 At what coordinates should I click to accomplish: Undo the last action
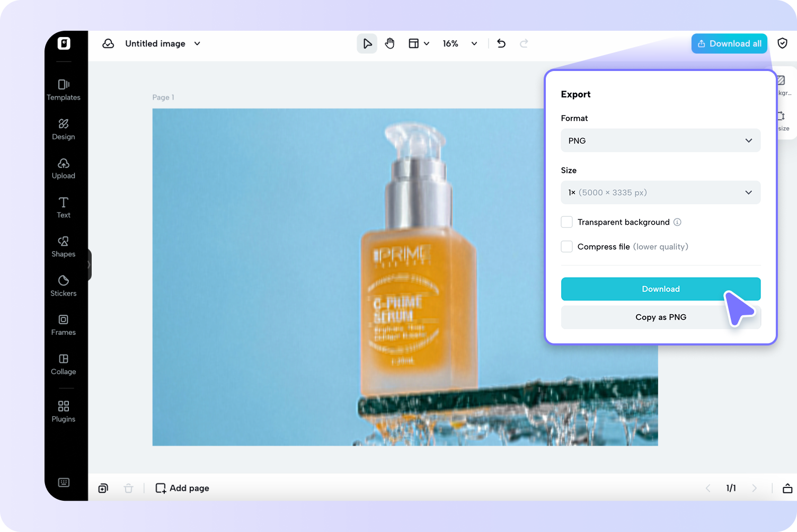click(x=501, y=43)
